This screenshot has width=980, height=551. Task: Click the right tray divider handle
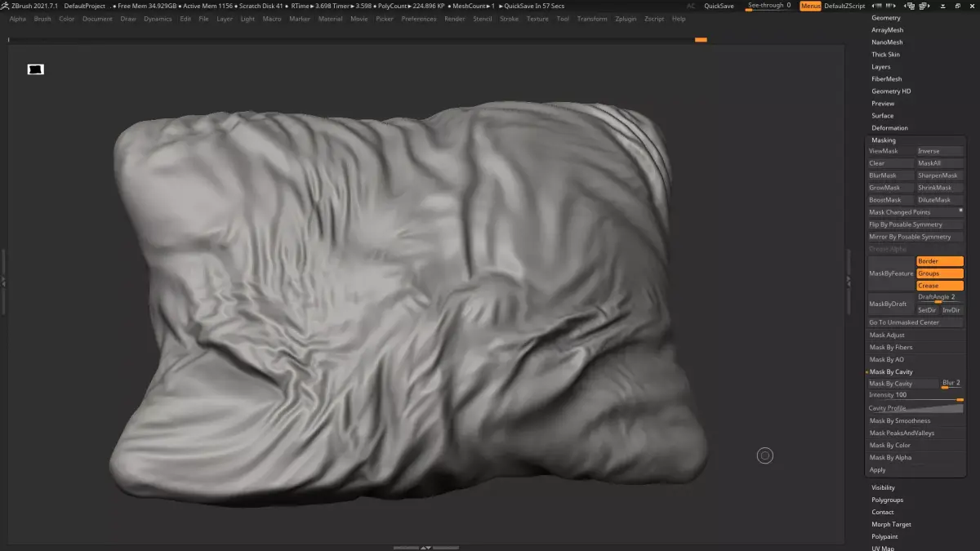coord(849,280)
